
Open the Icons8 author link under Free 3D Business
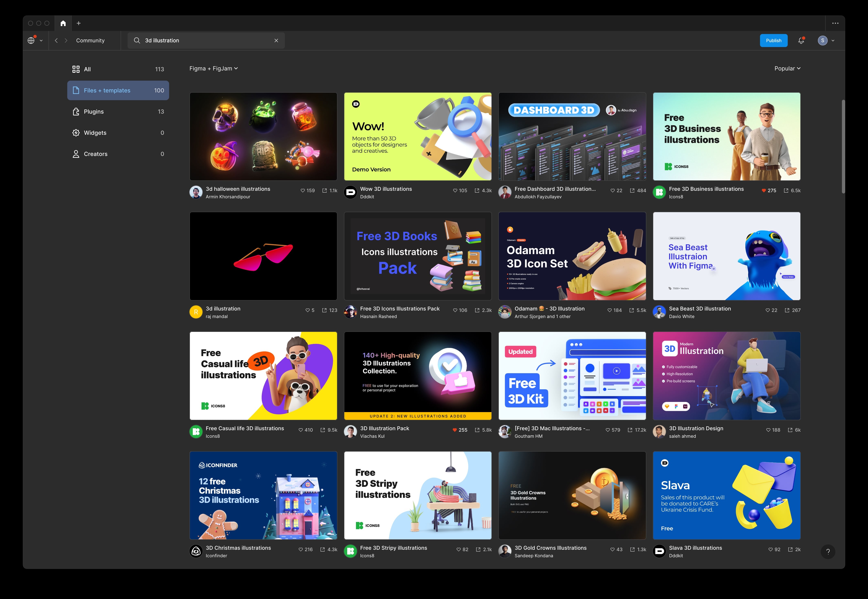676,197
